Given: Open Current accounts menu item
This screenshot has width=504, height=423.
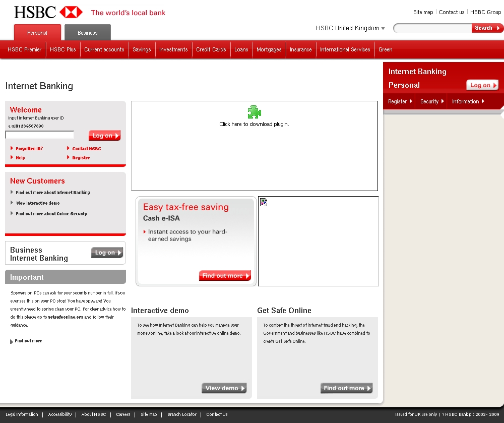Looking at the screenshot, I should point(104,49).
